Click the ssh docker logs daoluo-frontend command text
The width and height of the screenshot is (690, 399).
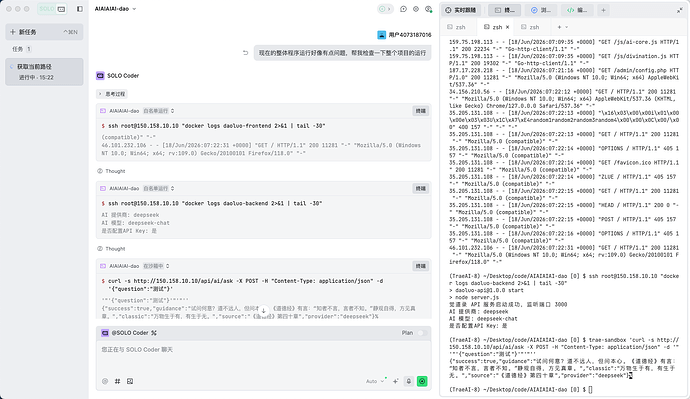pyautogui.click(x=217, y=126)
